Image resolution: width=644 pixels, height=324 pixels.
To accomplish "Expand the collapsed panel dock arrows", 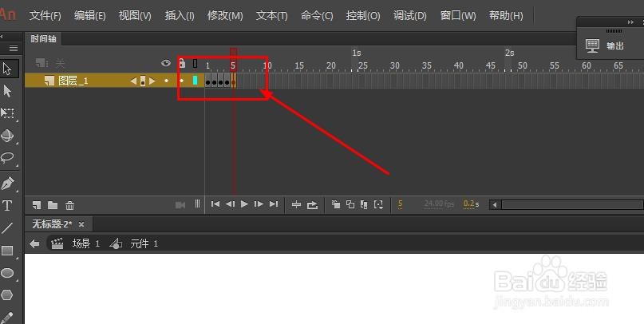I will [630, 22].
